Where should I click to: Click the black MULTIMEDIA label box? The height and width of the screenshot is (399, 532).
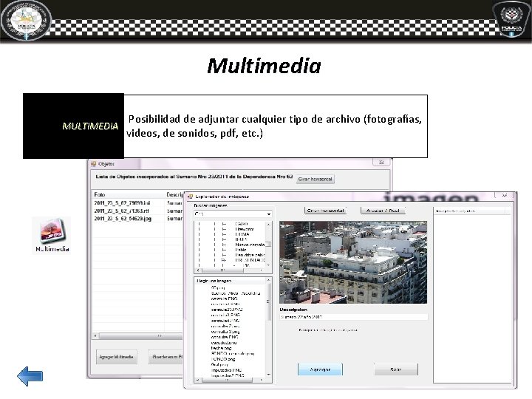[x=73, y=126]
